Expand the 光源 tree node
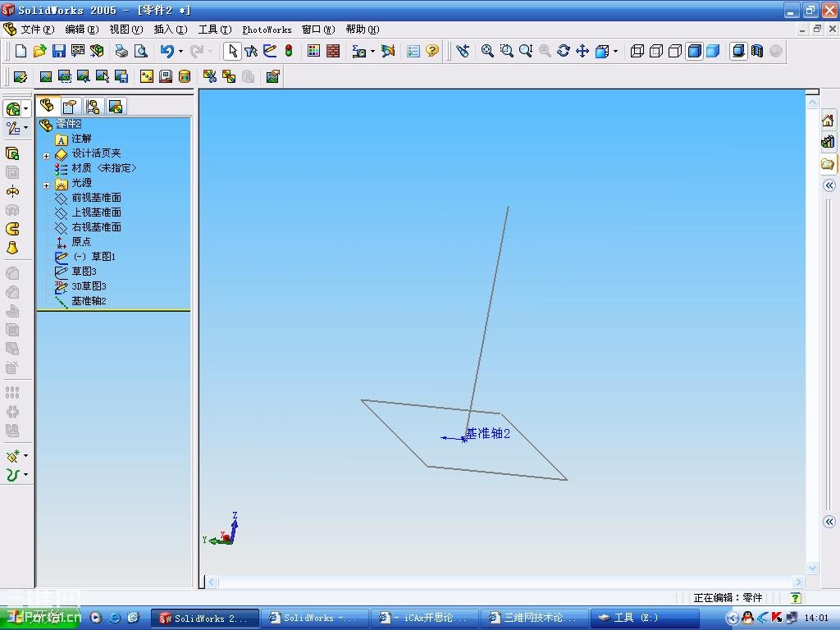 pyautogui.click(x=46, y=185)
